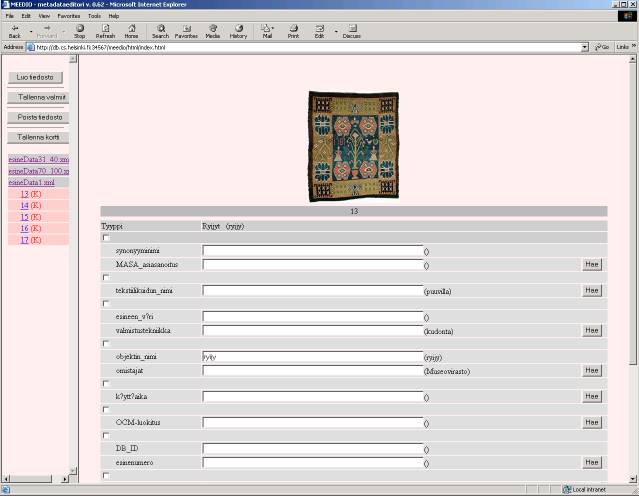Click the page icon in the address bar
The width and height of the screenshot is (639, 496).
click(31, 47)
